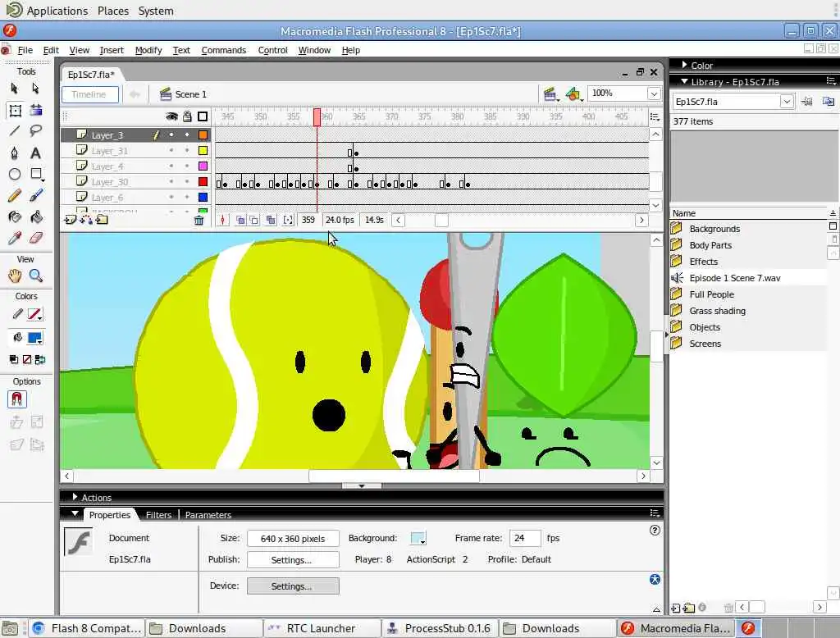
Task: Toggle lock all layers padlock icon
Action: tap(187, 116)
